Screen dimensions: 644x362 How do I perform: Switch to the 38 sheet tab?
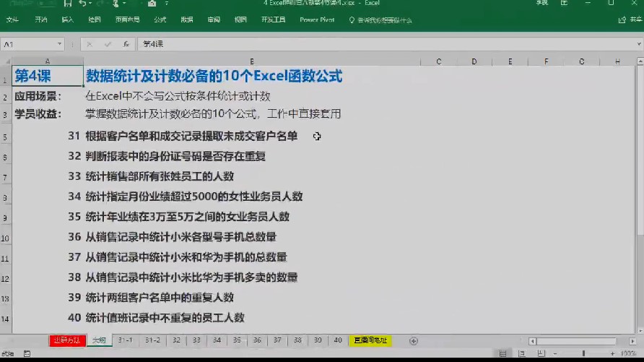tap(297, 340)
